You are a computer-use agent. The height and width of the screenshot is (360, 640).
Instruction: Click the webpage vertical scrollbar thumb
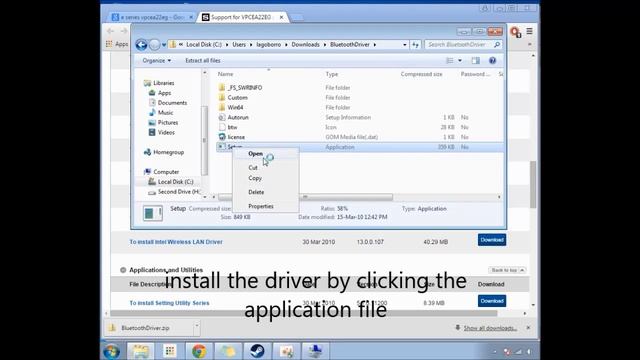coord(533,184)
